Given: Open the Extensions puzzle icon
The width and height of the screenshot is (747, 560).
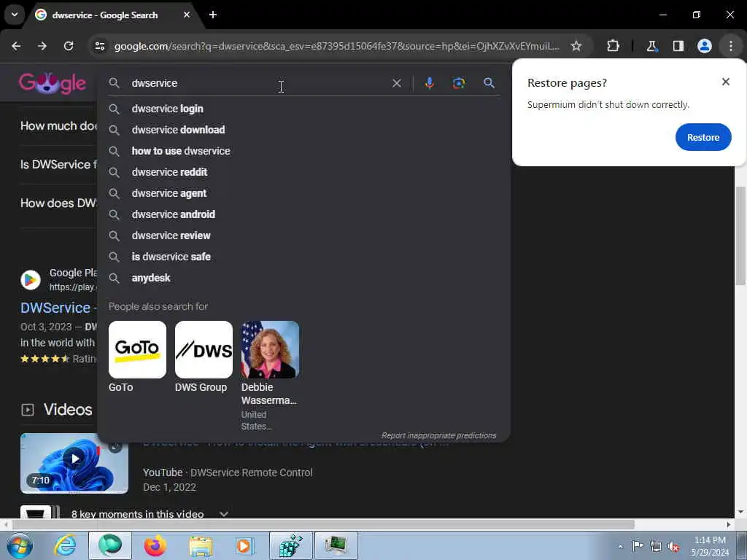Looking at the screenshot, I should click(613, 46).
